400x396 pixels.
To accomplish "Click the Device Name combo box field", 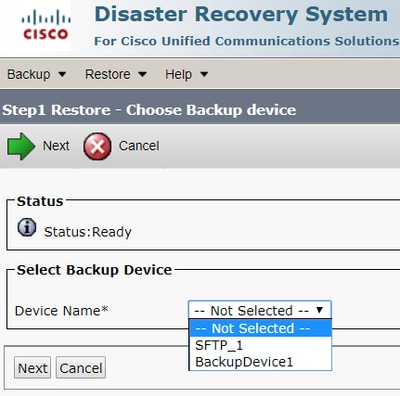I will (260, 310).
